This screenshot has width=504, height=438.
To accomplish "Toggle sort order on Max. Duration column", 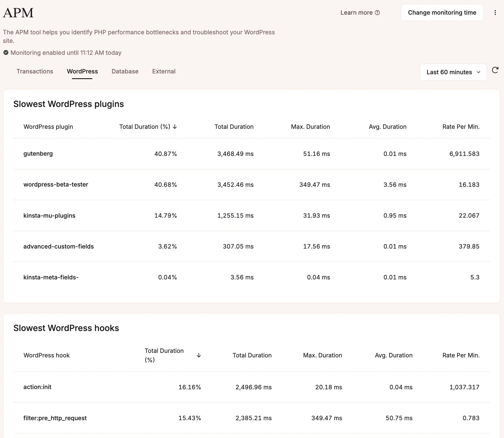I will 310,127.
